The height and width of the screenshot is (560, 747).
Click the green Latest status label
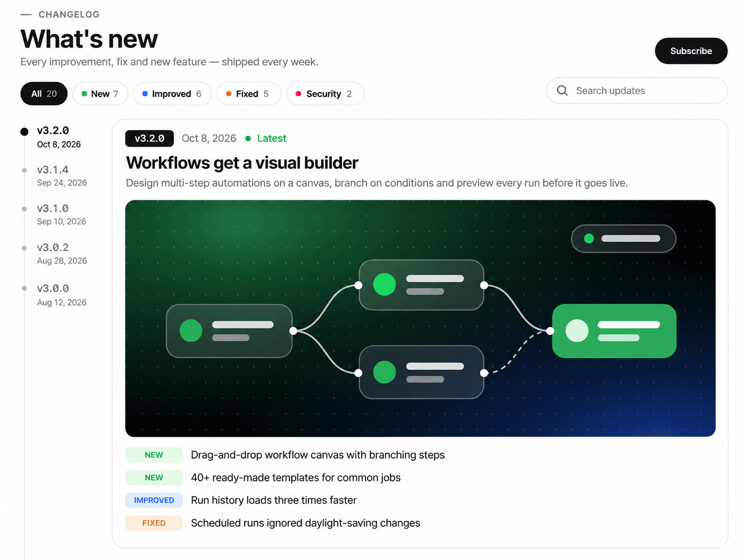[x=271, y=138]
